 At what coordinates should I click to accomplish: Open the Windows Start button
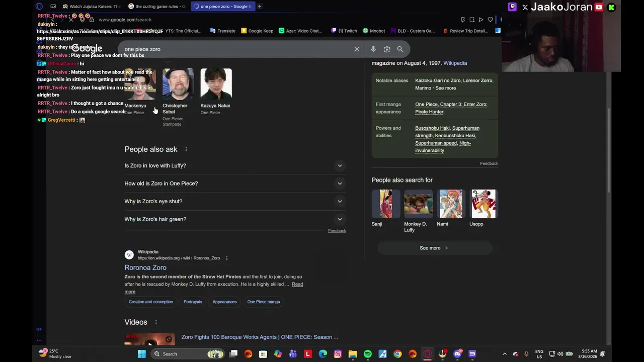click(142, 354)
